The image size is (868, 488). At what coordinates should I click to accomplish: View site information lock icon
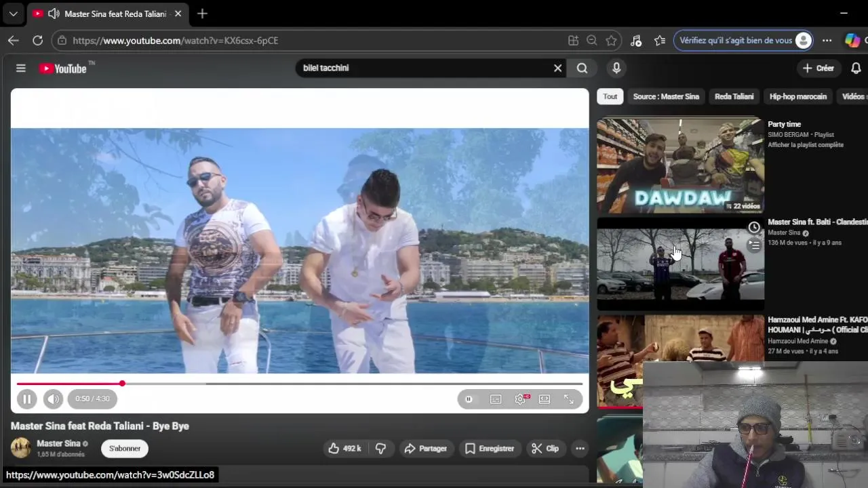pyautogui.click(x=62, y=41)
